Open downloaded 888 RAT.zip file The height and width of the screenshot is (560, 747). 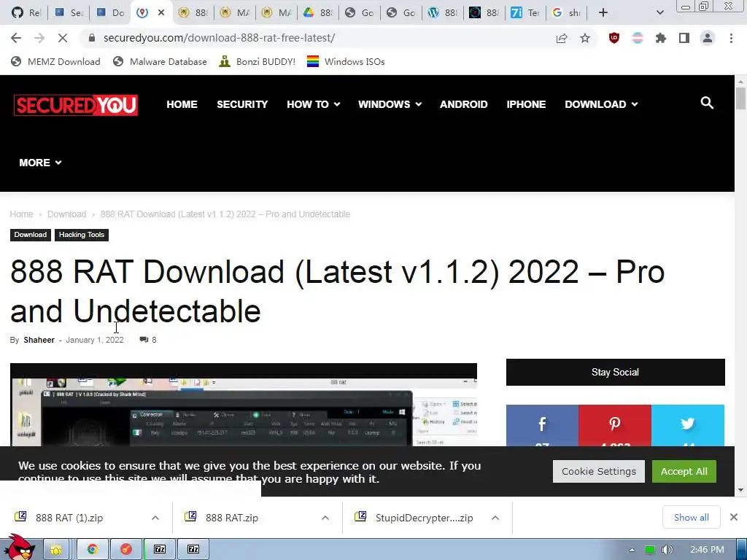[x=232, y=518]
